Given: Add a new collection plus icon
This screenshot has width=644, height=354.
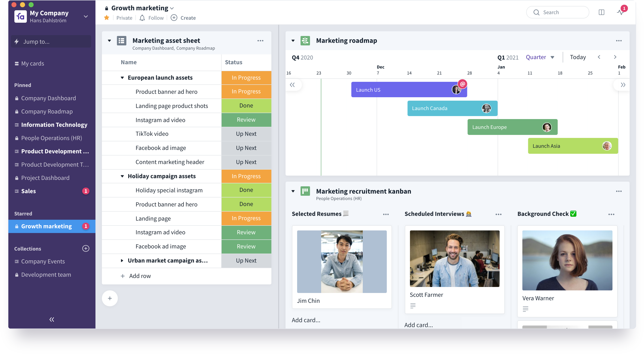Looking at the screenshot, I should tap(86, 248).
